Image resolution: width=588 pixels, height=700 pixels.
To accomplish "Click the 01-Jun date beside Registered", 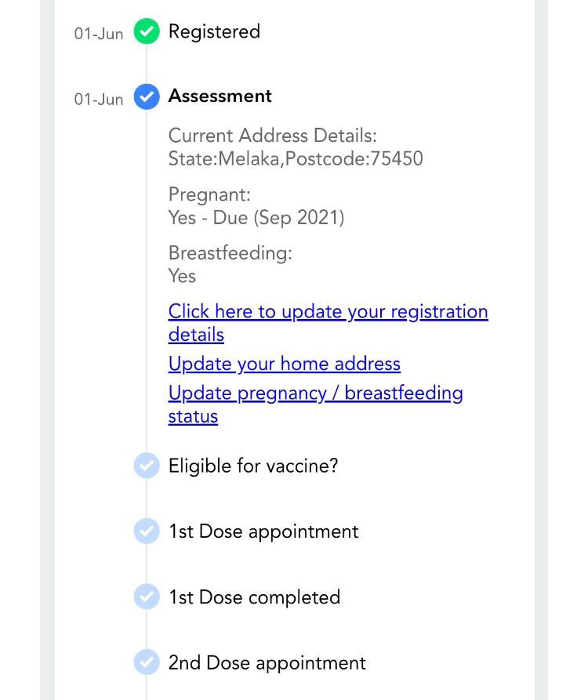I will click(99, 34).
